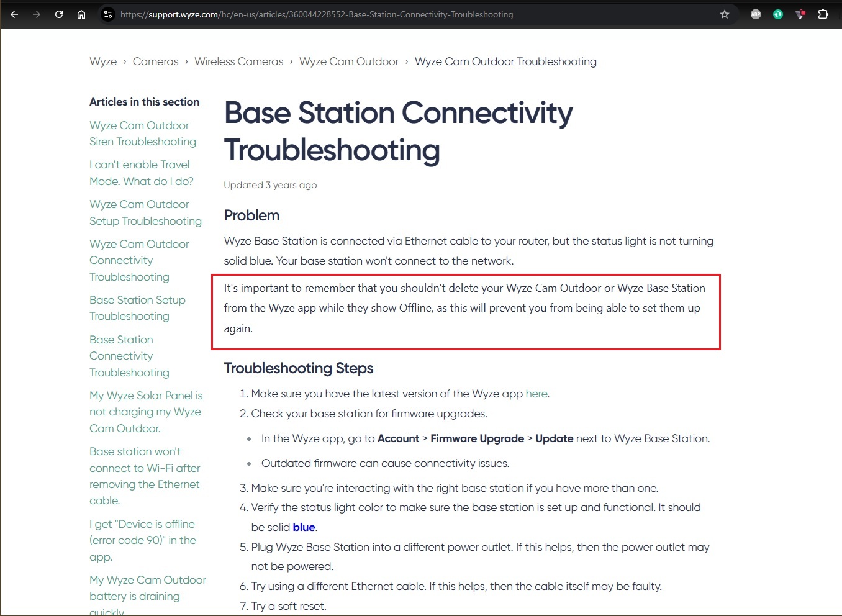Open the red shield extension icon
The image size is (842, 616).
click(x=800, y=14)
